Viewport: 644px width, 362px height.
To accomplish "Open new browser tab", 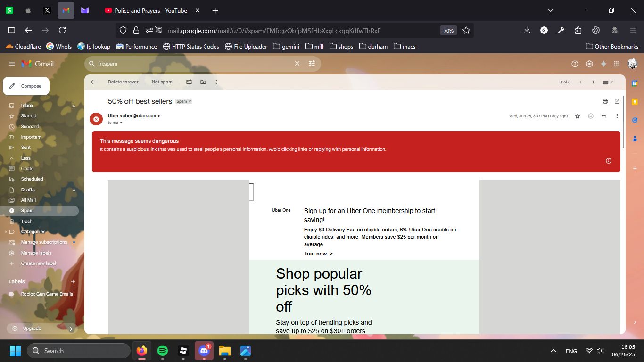I will coord(215,10).
